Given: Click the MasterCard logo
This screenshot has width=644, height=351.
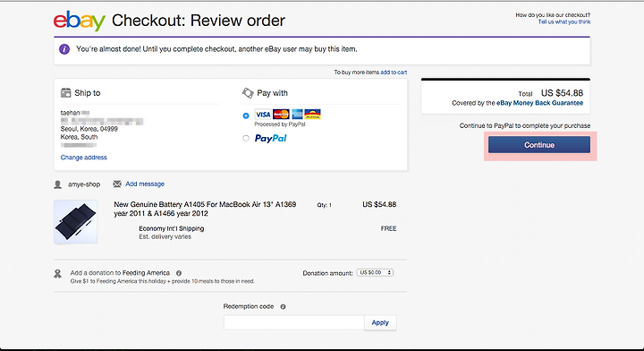Looking at the screenshot, I should click(281, 115).
